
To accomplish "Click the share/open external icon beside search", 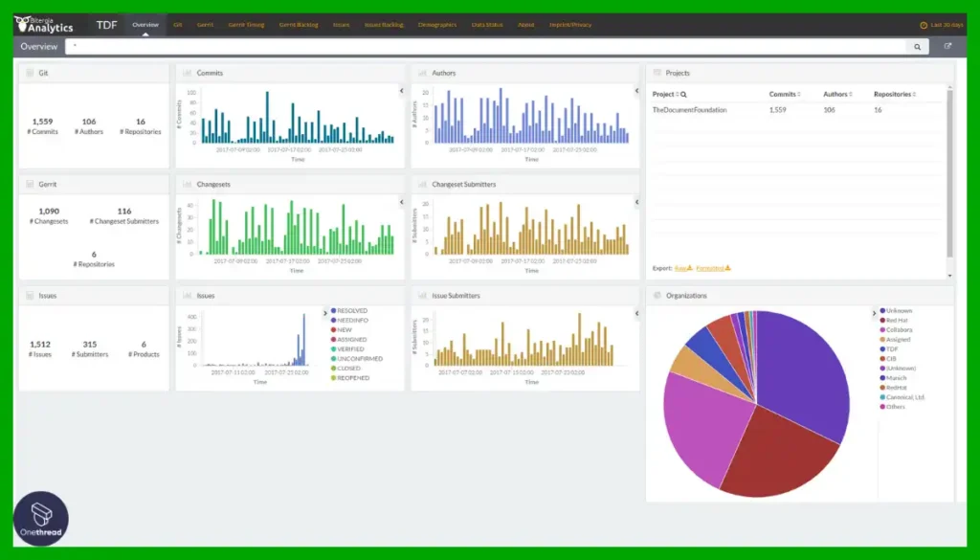I will pos(948,46).
